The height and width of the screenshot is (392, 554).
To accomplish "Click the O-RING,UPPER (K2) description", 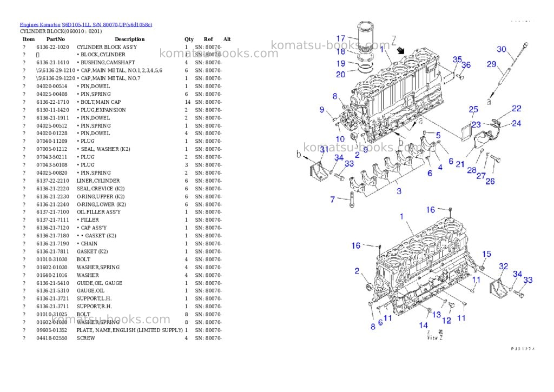I will click(101, 197).
